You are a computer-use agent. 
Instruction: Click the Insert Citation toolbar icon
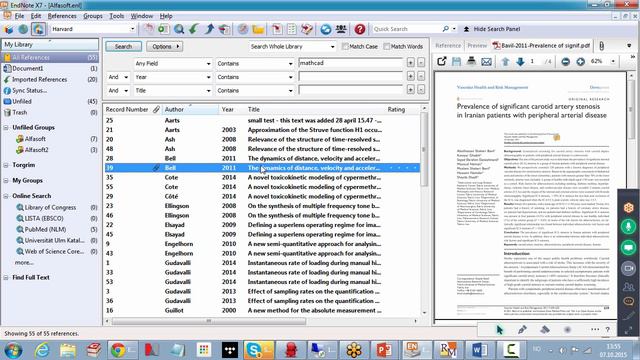(277, 29)
